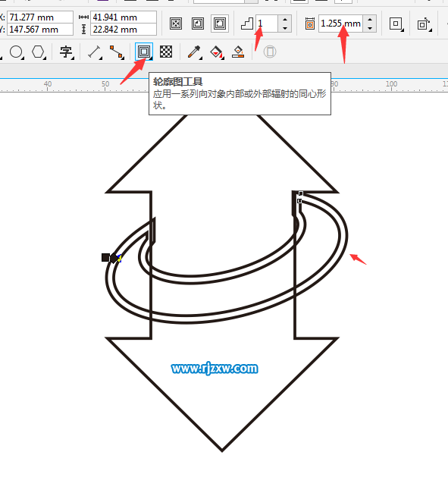Select the Transparency checkerboard tool

tap(166, 52)
